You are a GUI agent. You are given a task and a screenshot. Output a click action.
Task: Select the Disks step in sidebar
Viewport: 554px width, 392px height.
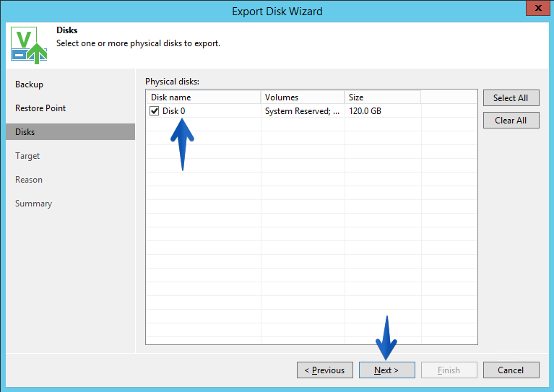pos(70,131)
